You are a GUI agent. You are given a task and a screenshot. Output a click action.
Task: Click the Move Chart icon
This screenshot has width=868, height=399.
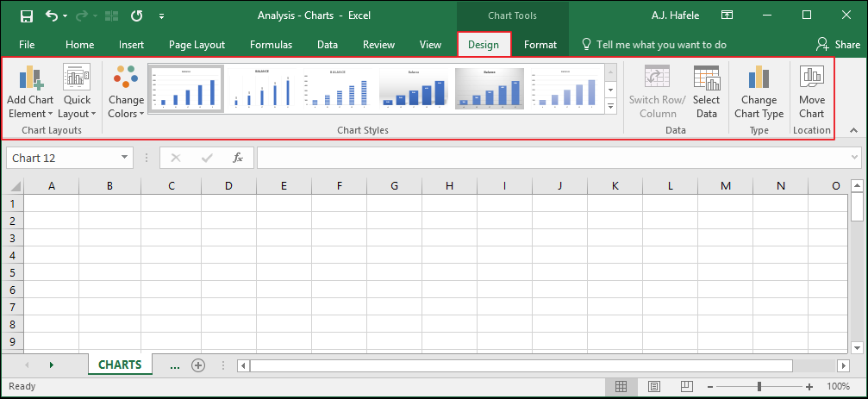[x=812, y=77]
